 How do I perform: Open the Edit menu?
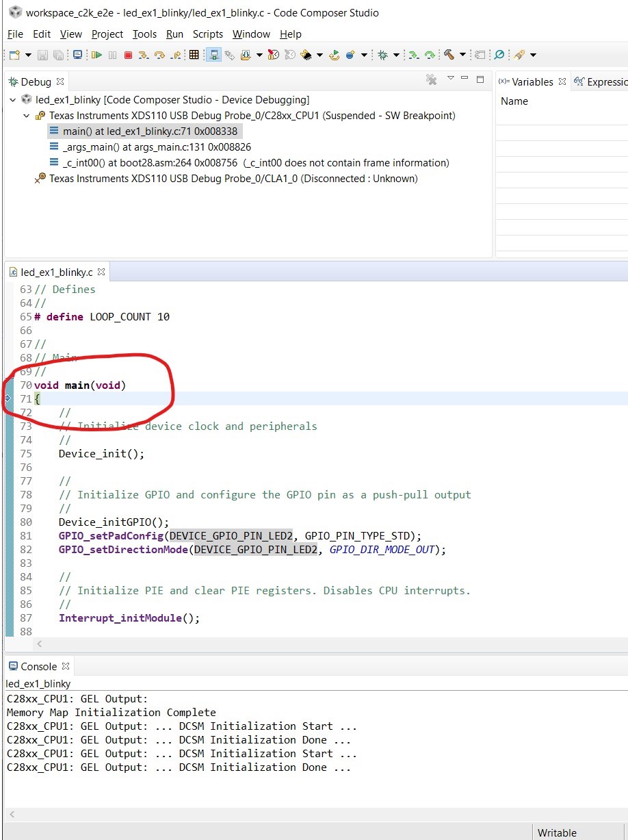point(42,34)
